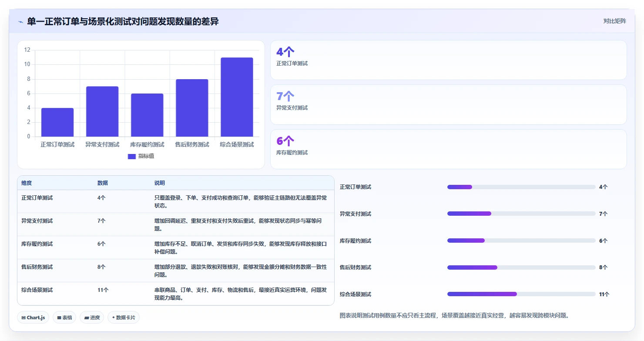Click description starting 增加回调延迟

click(x=238, y=225)
